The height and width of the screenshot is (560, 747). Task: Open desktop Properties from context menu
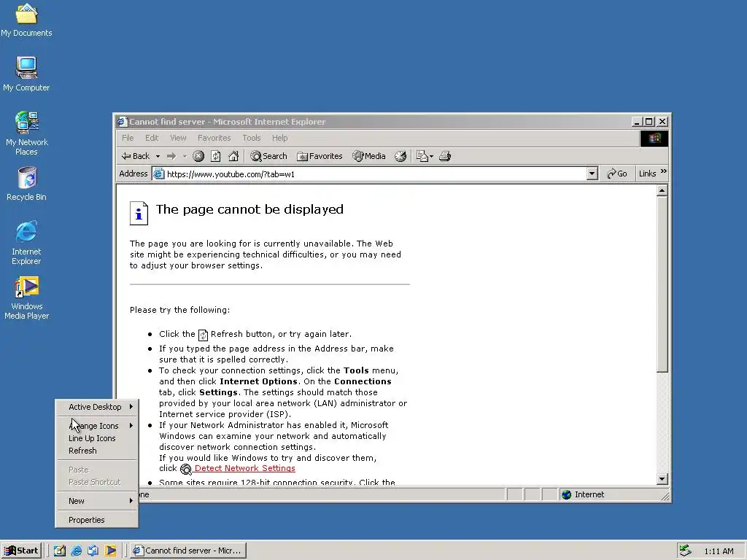(97, 520)
